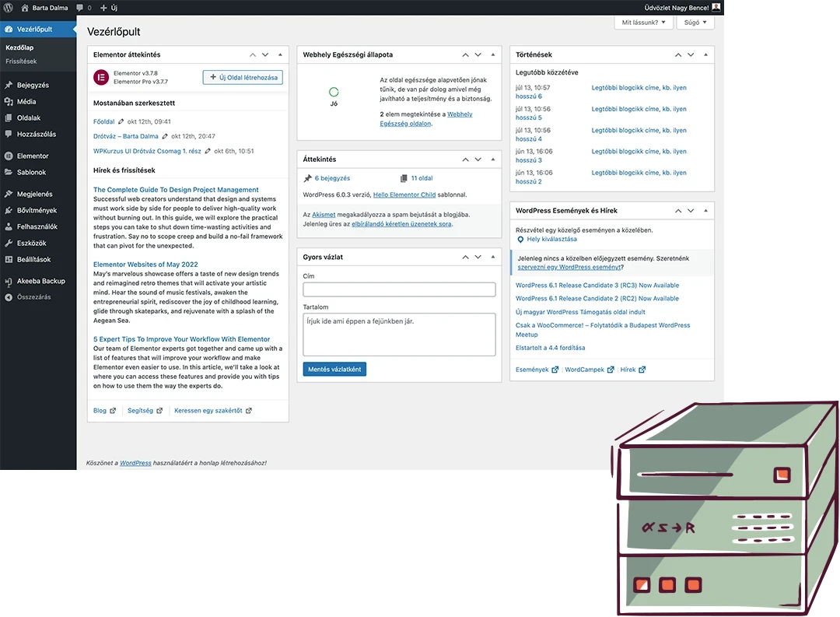Viewport: 840px width, 617px height.
Task: Click the Elementor logo in overview widget
Action: 101,77
